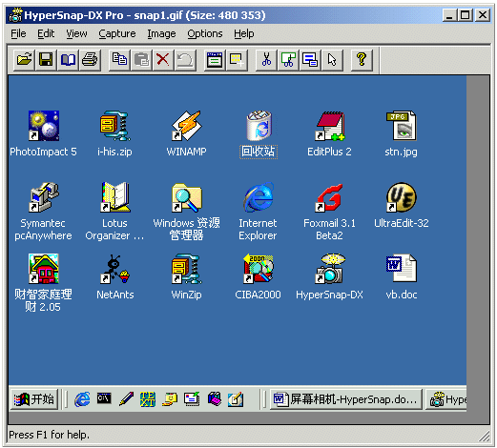The width and height of the screenshot is (497, 448).
Task: Click the red X delete icon
Action: [x=163, y=59]
